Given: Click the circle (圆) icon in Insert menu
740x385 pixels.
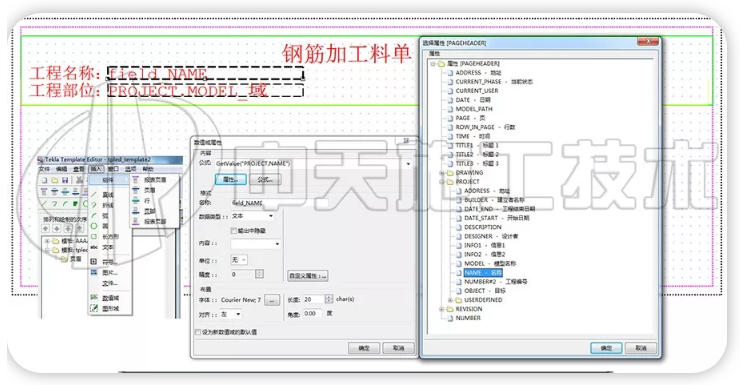Looking at the screenshot, I should [x=93, y=226].
